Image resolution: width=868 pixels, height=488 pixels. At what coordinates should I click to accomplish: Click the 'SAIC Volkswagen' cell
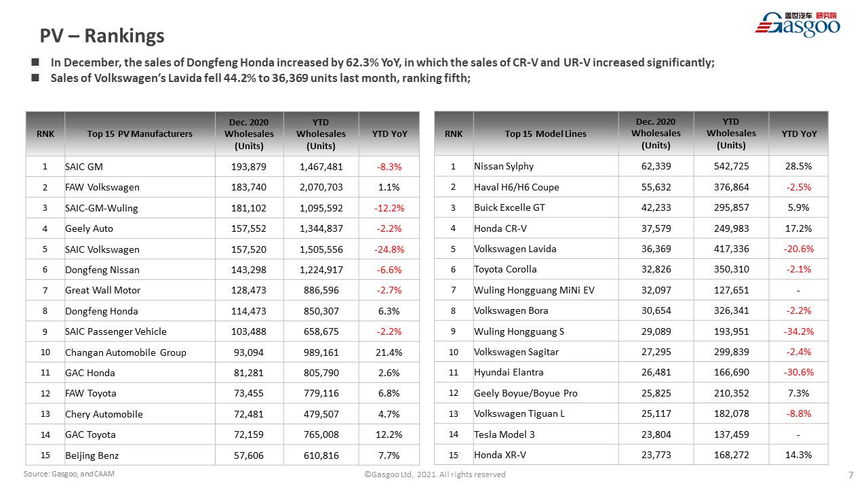(140, 249)
